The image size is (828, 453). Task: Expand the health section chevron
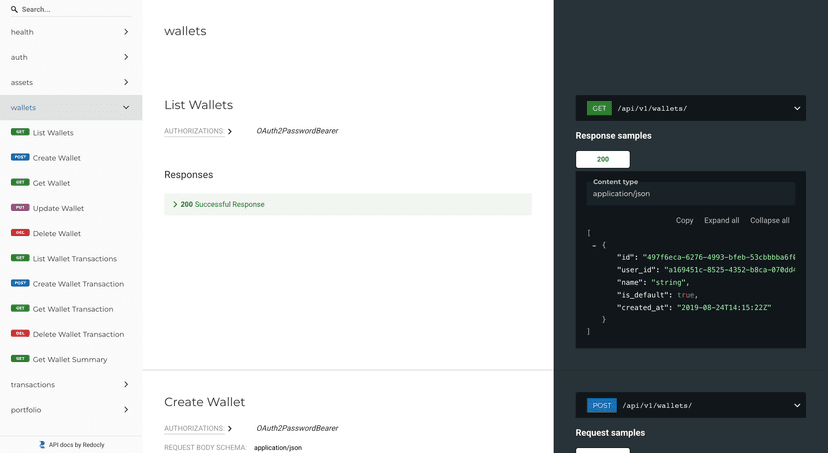click(126, 32)
